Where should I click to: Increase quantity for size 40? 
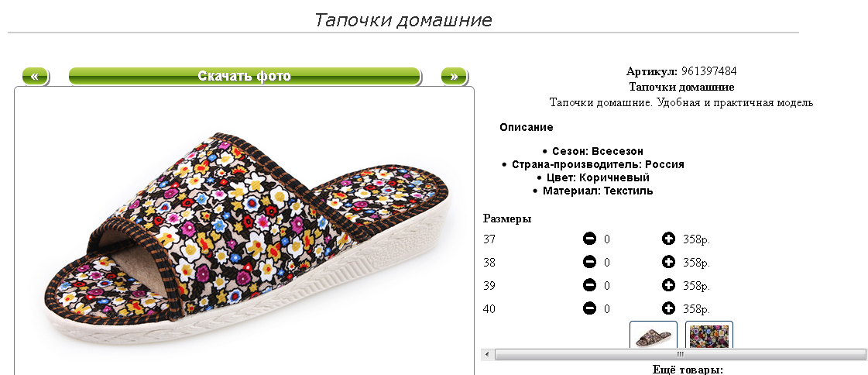tap(668, 308)
